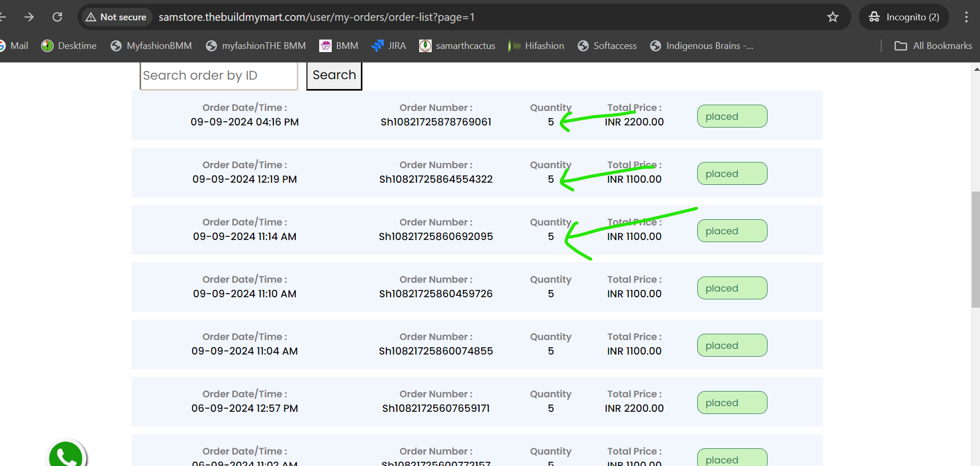Click placed status for order Sh10821725860074855
Viewport: 980px width, 466px height.
tap(732, 345)
